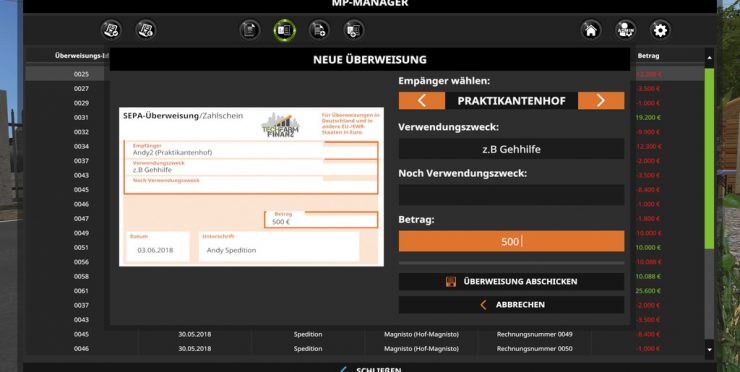Select previous recipient with left arrow
740x372 pixels.
coord(421,101)
